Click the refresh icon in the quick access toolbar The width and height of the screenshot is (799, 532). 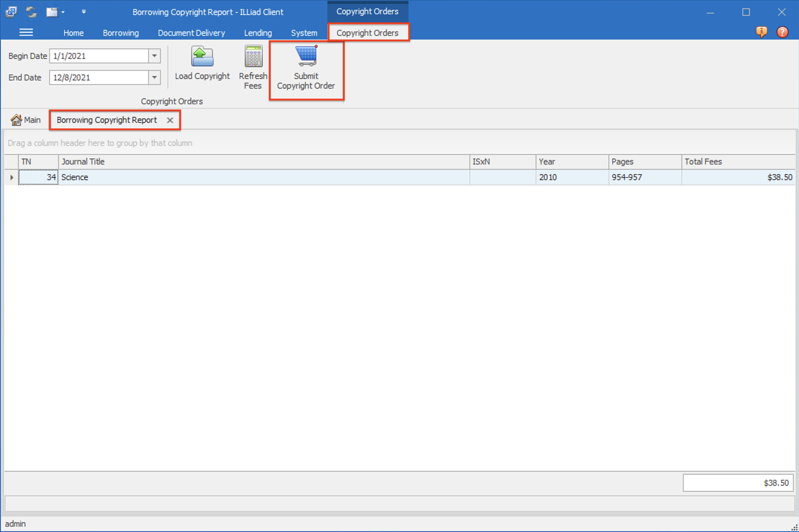pos(31,12)
